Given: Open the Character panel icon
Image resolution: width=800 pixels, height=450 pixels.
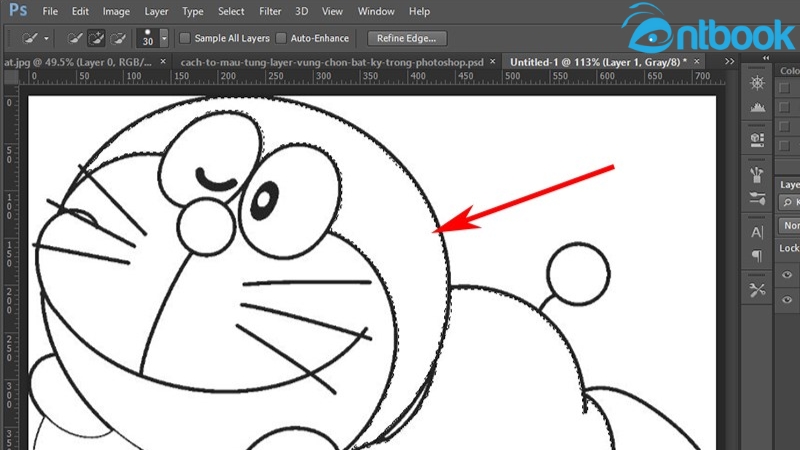Looking at the screenshot, I should 757,232.
